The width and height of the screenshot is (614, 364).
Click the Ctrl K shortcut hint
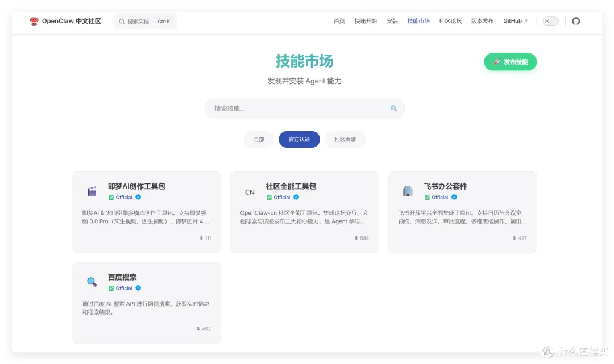164,22
